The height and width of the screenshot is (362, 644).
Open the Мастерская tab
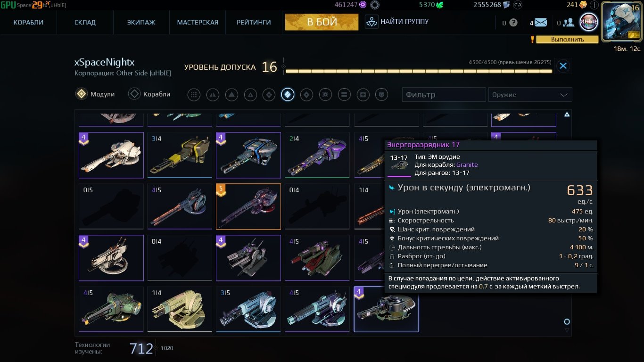point(198,22)
